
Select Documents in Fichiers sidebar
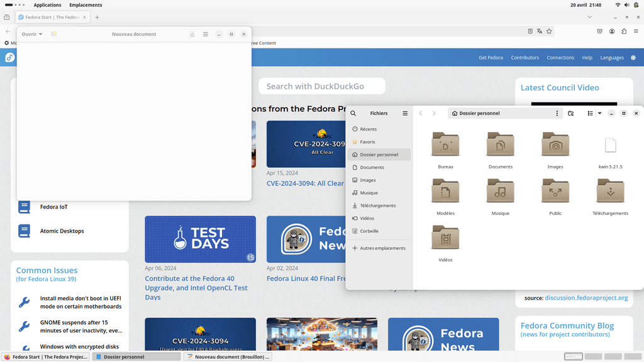(379, 167)
